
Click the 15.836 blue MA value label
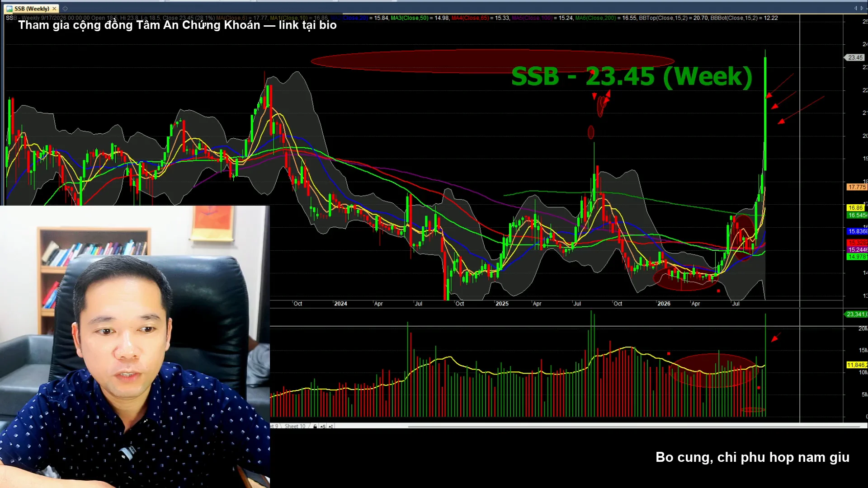click(857, 231)
